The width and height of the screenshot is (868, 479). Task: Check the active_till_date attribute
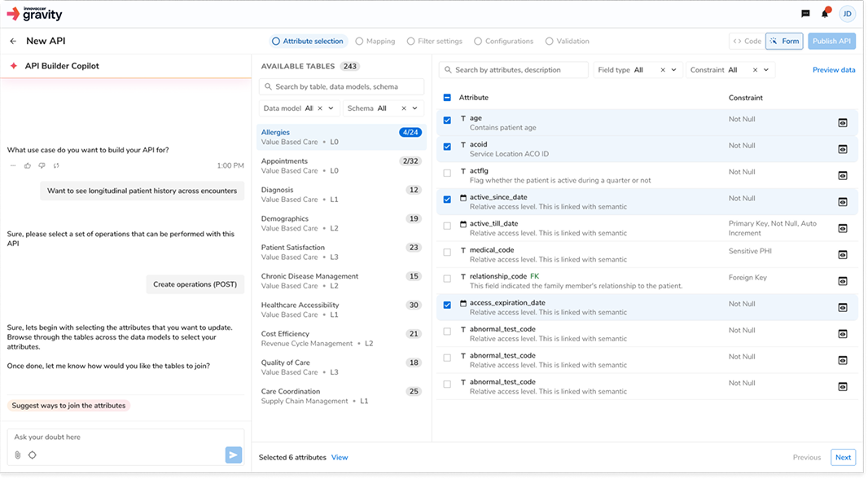pyautogui.click(x=447, y=226)
